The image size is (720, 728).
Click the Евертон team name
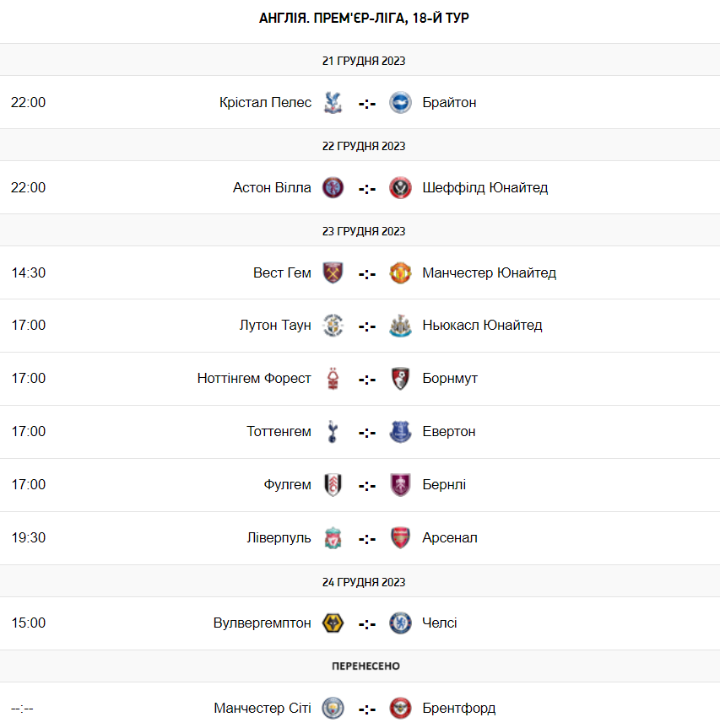[x=449, y=432]
